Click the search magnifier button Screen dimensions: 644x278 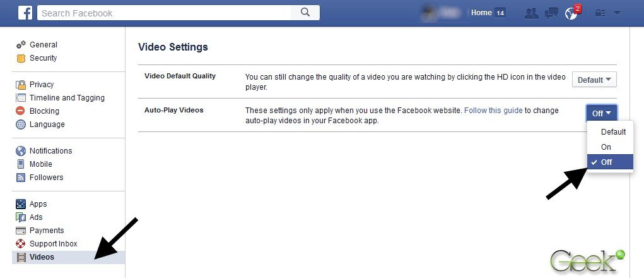305,13
